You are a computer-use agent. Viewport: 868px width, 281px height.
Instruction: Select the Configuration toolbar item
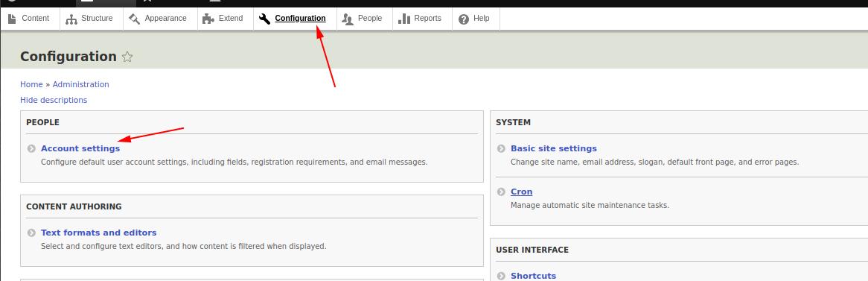pos(293,19)
